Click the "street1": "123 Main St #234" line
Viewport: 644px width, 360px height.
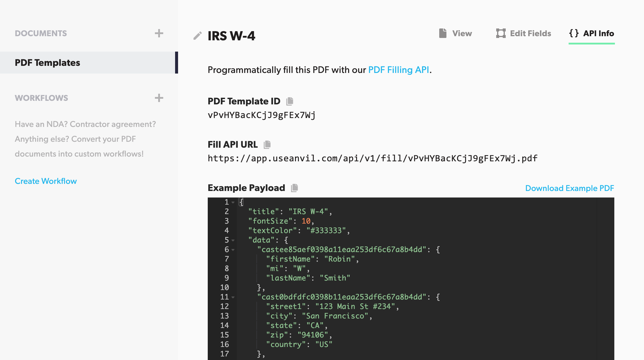tap(333, 306)
